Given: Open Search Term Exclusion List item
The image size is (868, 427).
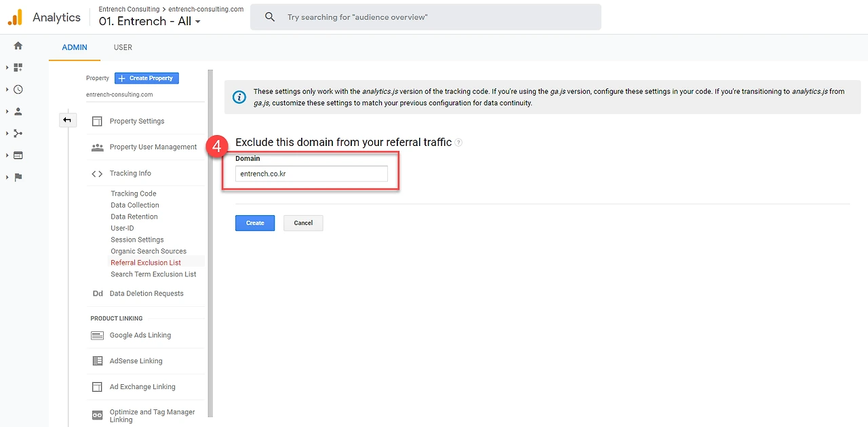Looking at the screenshot, I should pyautogui.click(x=154, y=274).
